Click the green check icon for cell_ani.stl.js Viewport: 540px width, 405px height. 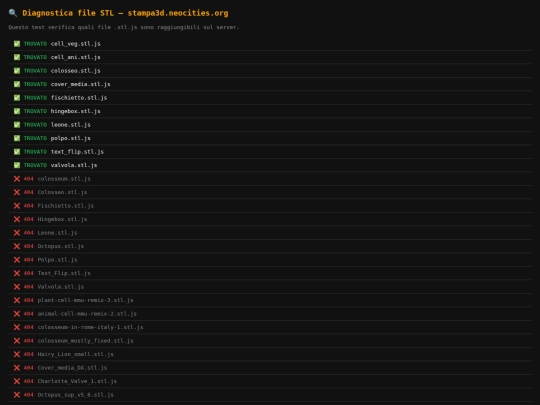coord(17,57)
